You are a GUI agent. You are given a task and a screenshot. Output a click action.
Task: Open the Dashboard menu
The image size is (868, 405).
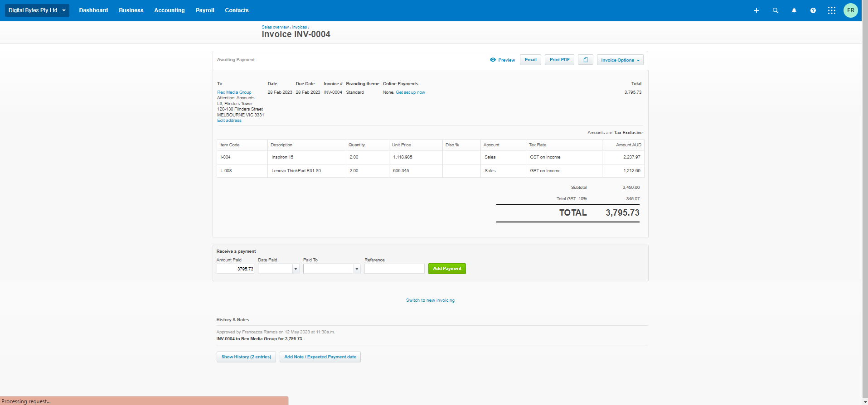93,10
